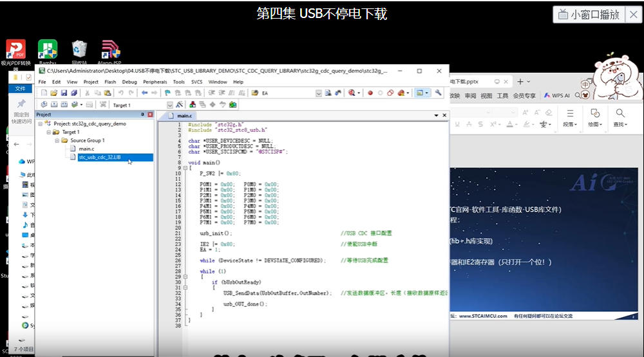Navigate backwards with the blue left arrow
The height and width of the screenshot is (357, 644).
point(144,93)
